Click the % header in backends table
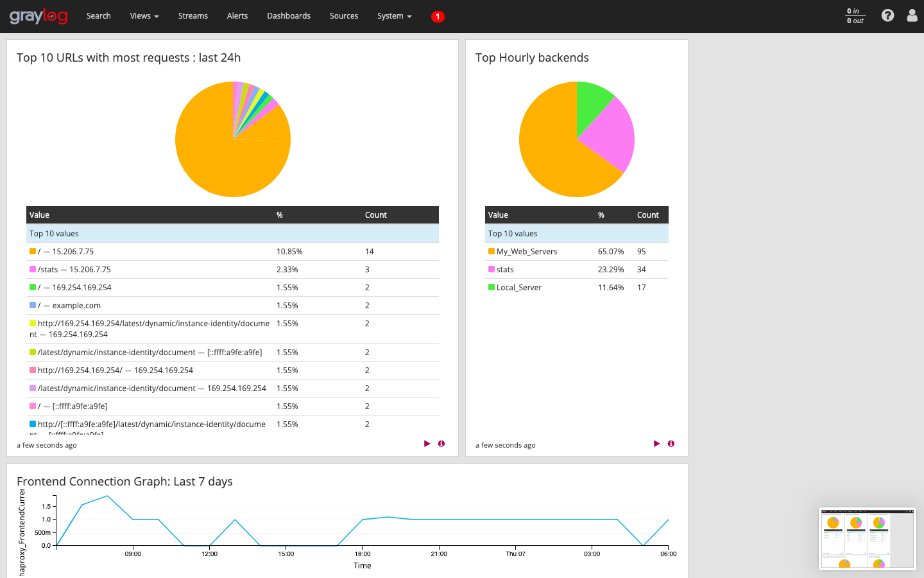 click(x=601, y=215)
